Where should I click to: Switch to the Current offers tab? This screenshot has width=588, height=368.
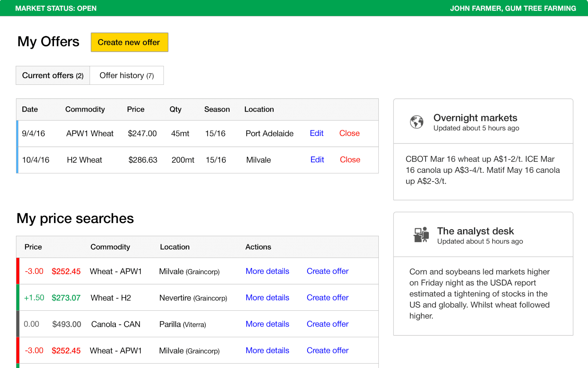(53, 76)
